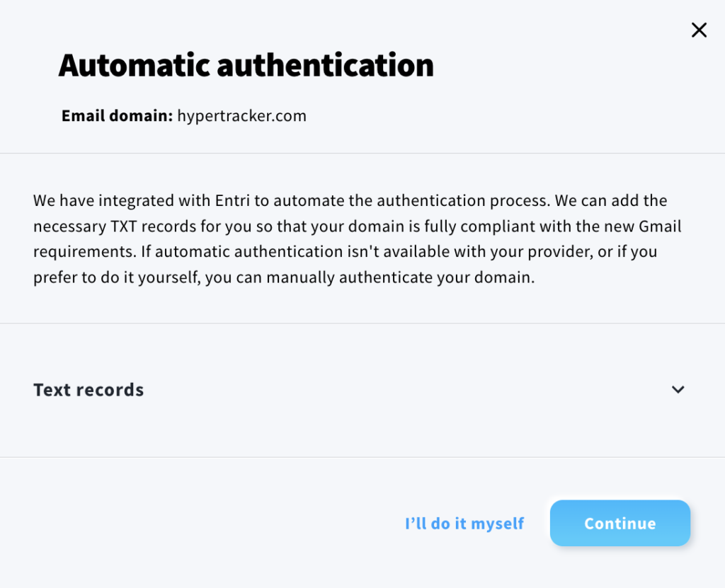Proceed with automated setup using Continue
The height and width of the screenshot is (588, 725).
(x=620, y=523)
